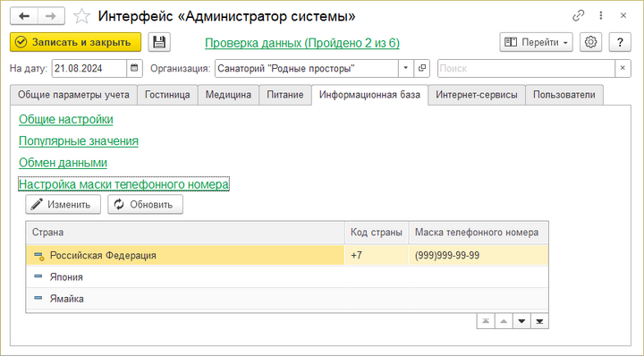Screen dimensions: 644x356
Task: Open help with the question mark button
Action: click(x=620, y=42)
